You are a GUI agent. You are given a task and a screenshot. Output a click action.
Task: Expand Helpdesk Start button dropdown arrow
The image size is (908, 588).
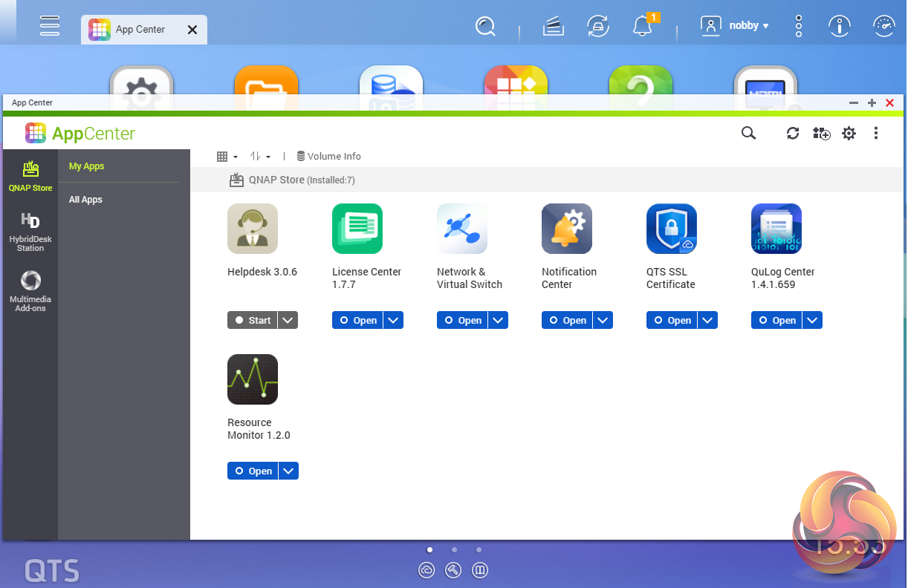pos(289,320)
